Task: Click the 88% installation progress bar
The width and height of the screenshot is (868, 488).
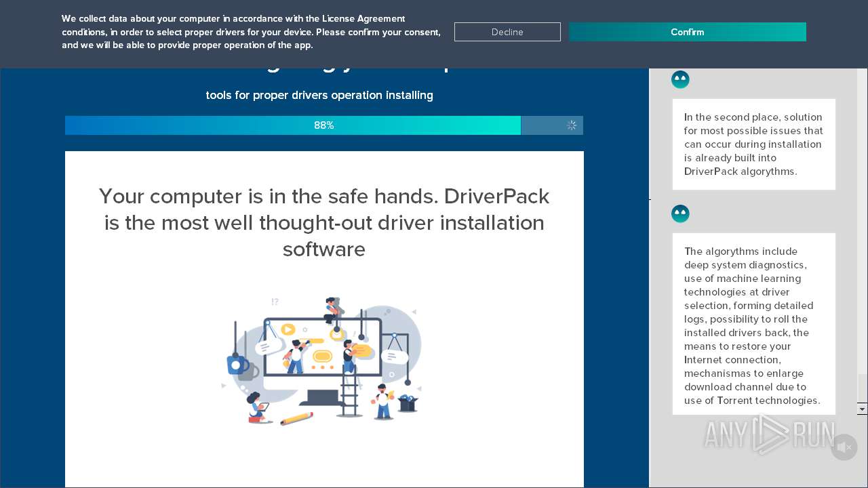Action: pyautogui.click(x=324, y=125)
